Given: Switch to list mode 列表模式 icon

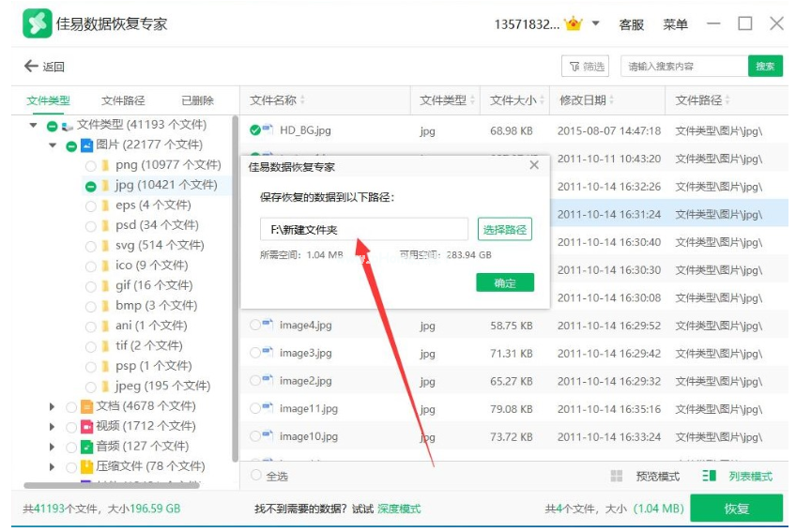Looking at the screenshot, I should 710,477.
